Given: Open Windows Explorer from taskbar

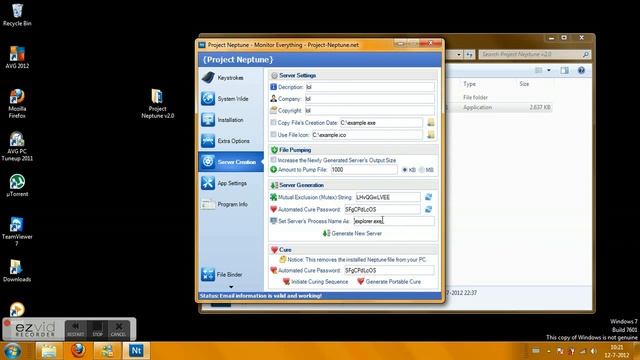Looking at the screenshot, I should click(49, 351).
